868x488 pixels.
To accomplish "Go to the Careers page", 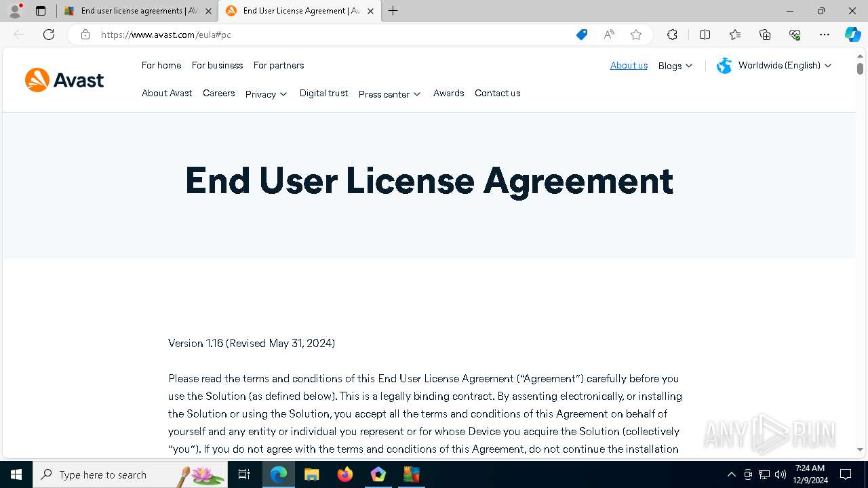I will 219,93.
